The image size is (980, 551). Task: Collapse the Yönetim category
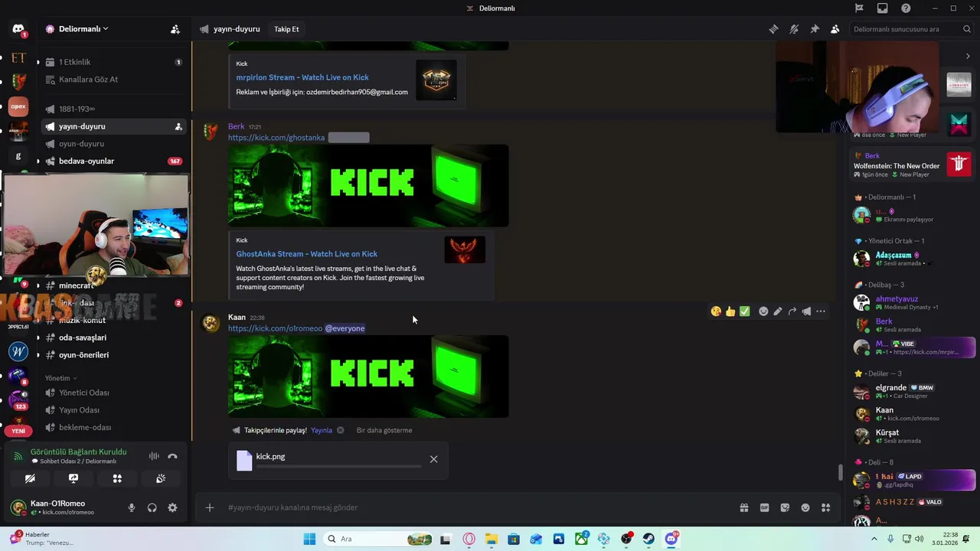[61, 378]
